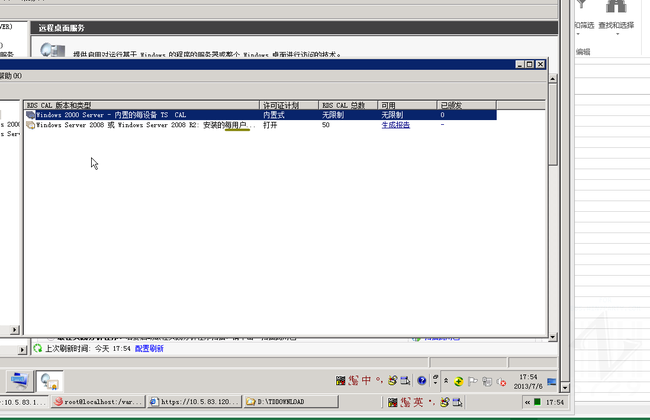Select the Windows 2000 Server 内置的每设备 TS CAL row
Screen dimensions: 650x420
(x=261, y=115)
